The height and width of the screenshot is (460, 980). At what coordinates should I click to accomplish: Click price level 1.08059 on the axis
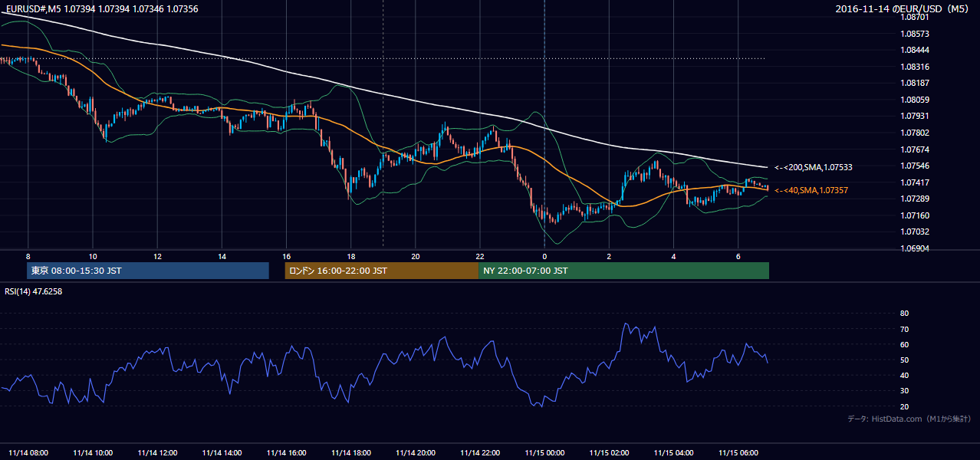(x=916, y=100)
